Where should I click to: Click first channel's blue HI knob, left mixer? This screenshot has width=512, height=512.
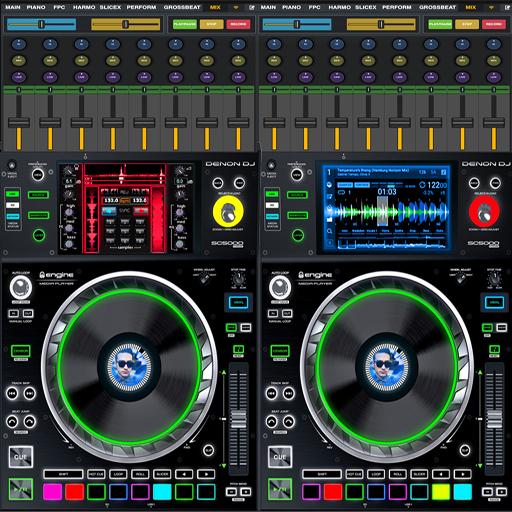(19, 44)
